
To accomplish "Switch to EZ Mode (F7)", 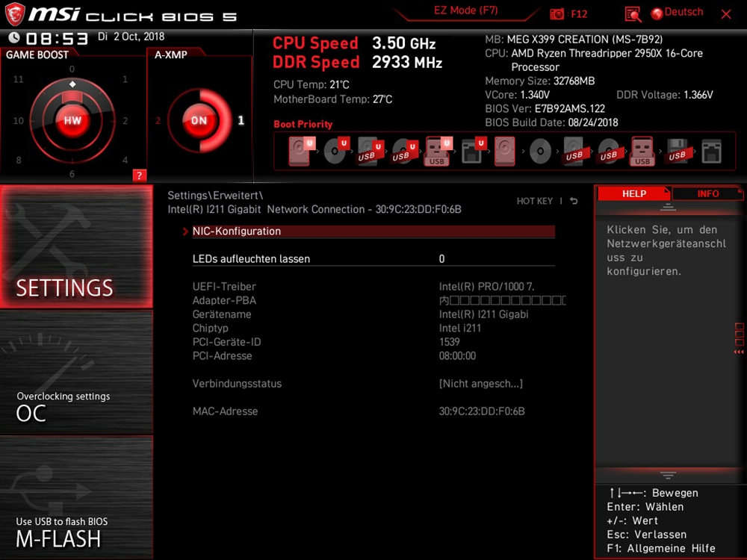I will [x=465, y=11].
